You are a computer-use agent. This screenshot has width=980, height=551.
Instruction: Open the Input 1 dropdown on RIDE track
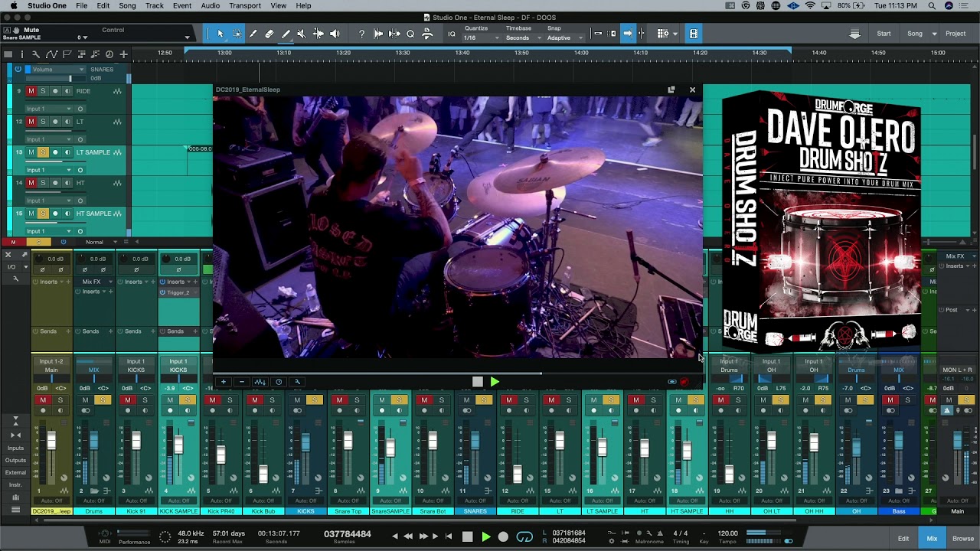pos(50,109)
